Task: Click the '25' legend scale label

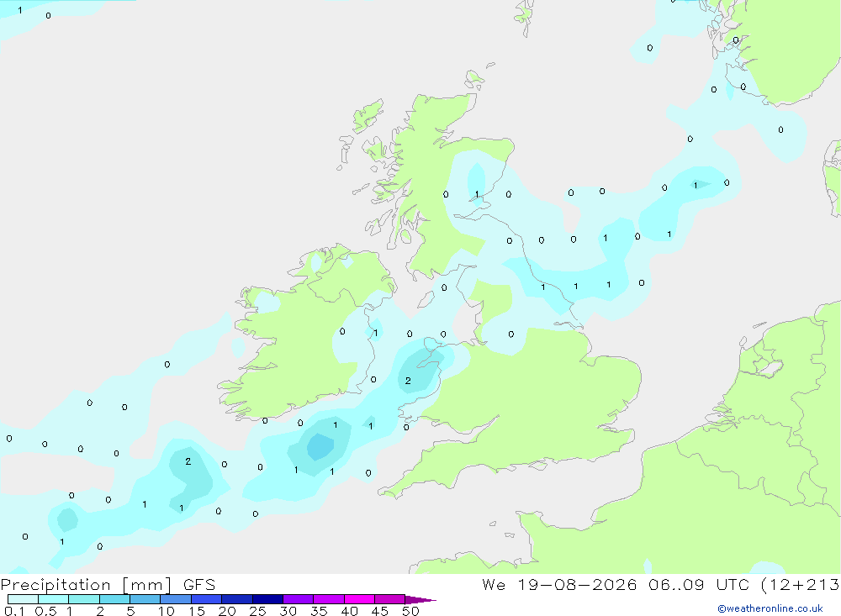Action: pyautogui.click(x=258, y=611)
